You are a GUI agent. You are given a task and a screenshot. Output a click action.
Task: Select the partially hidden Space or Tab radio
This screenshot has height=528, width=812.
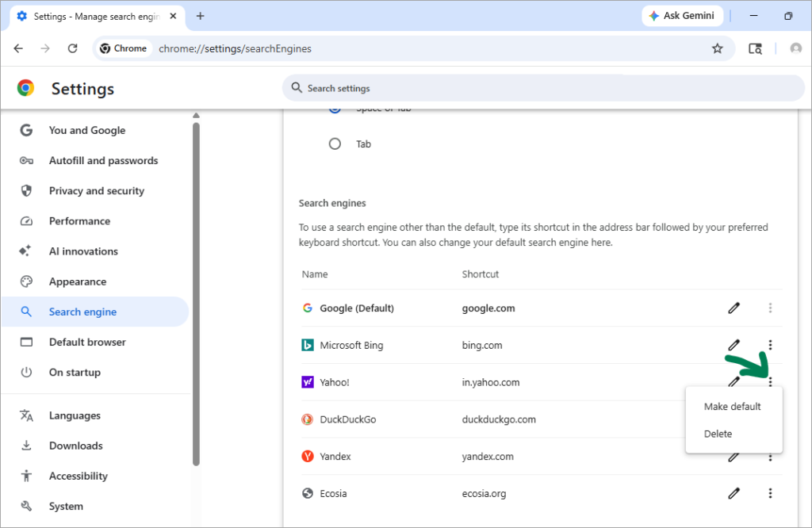click(x=335, y=109)
